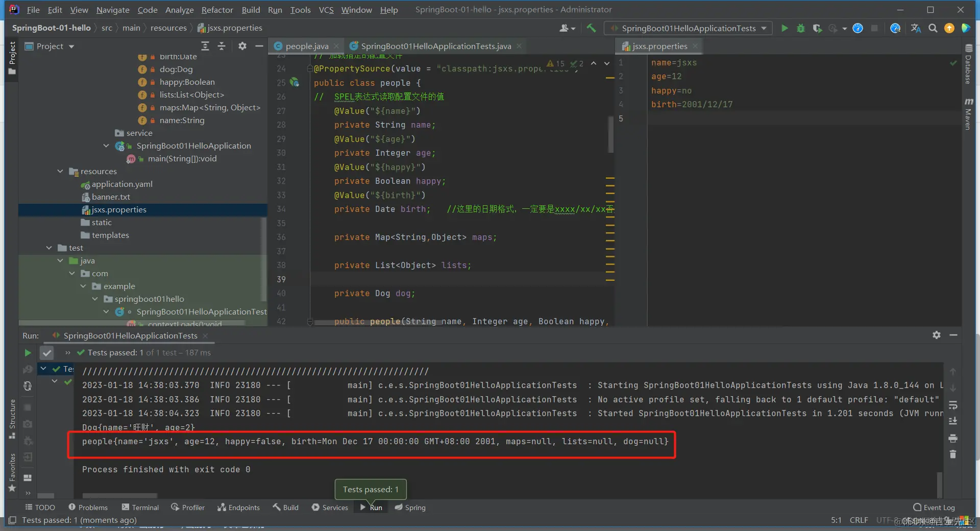Click the blue gauge icon left of stop

pyautogui.click(x=858, y=28)
